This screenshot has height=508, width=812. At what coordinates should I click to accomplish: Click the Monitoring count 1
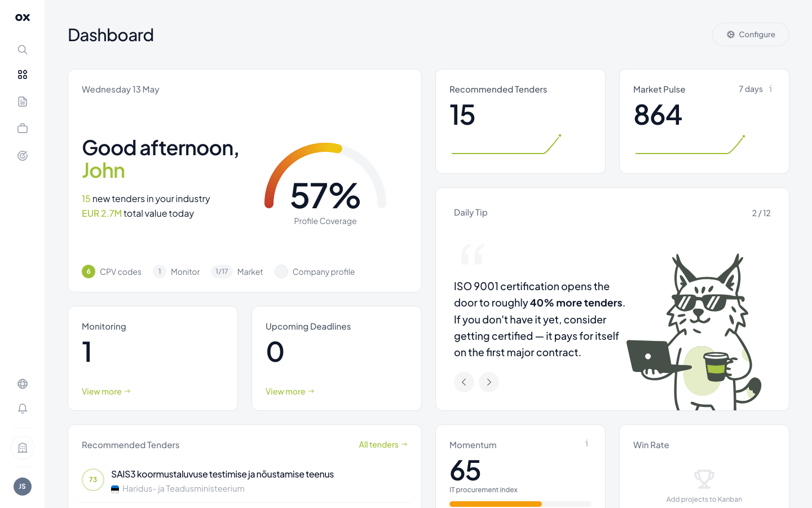pos(87,352)
